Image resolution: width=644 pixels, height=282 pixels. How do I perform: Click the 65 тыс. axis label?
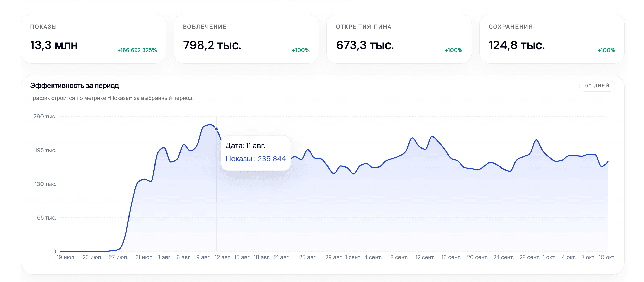[46, 218]
